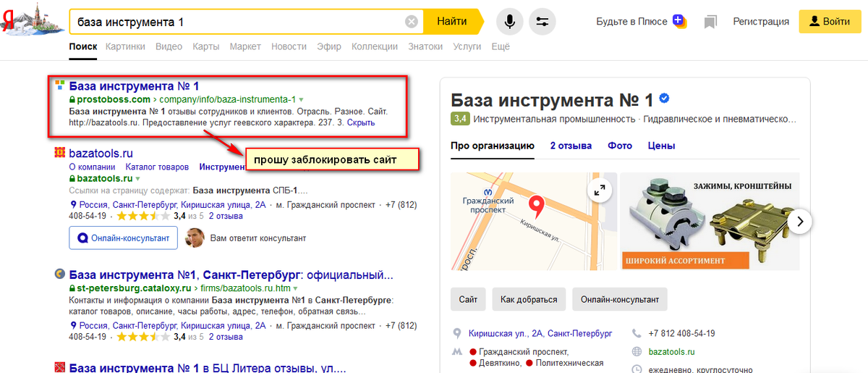Collapse snippet via Скрыть link

(x=362, y=124)
